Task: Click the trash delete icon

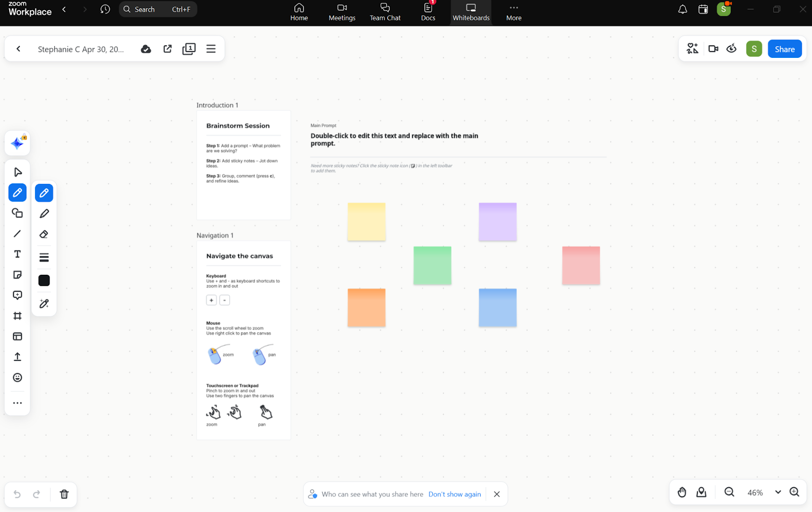Action: [x=64, y=494]
